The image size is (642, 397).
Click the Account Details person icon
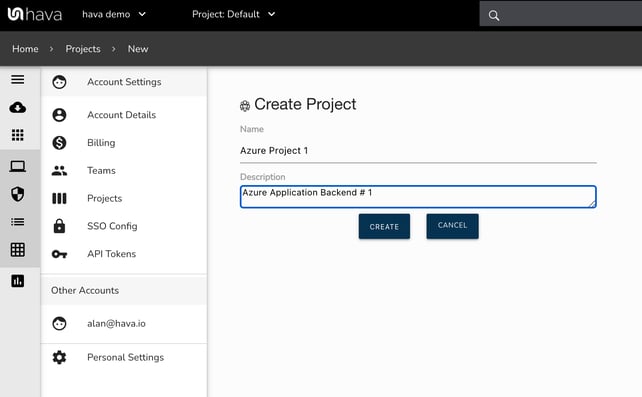[59, 115]
